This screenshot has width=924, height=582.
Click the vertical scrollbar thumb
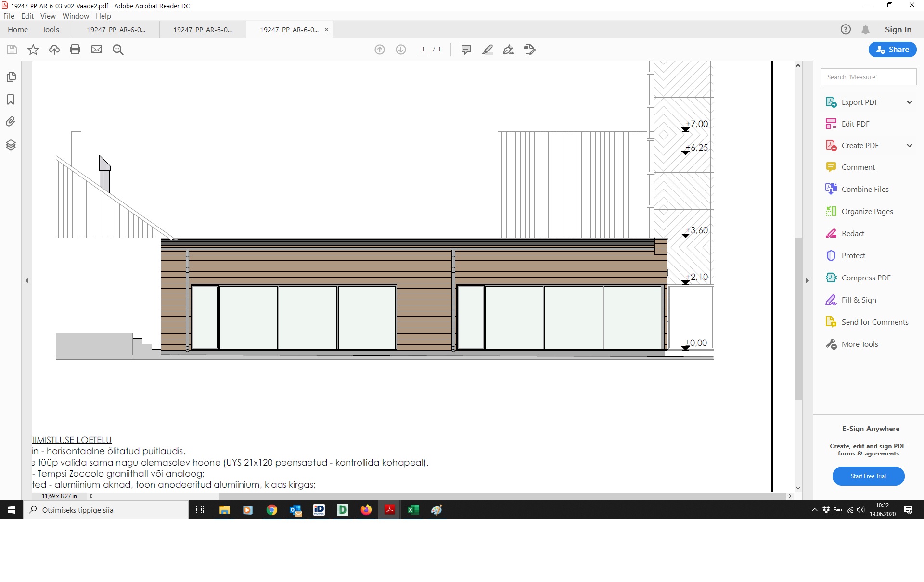pos(798,317)
